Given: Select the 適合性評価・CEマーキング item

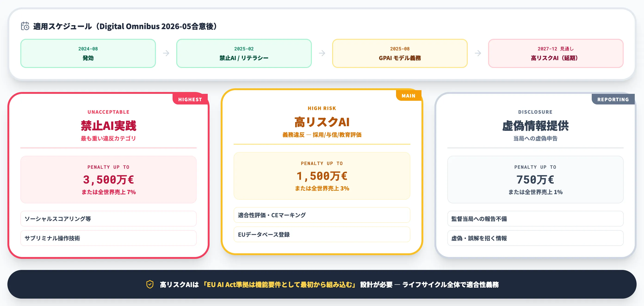Looking at the screenshot, I should (x=322, y=215).
